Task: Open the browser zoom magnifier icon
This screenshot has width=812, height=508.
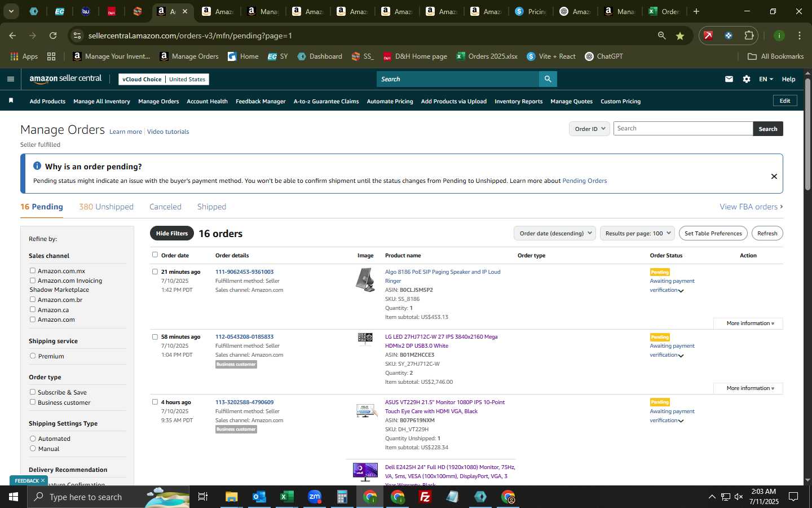Action: (661, 36)
